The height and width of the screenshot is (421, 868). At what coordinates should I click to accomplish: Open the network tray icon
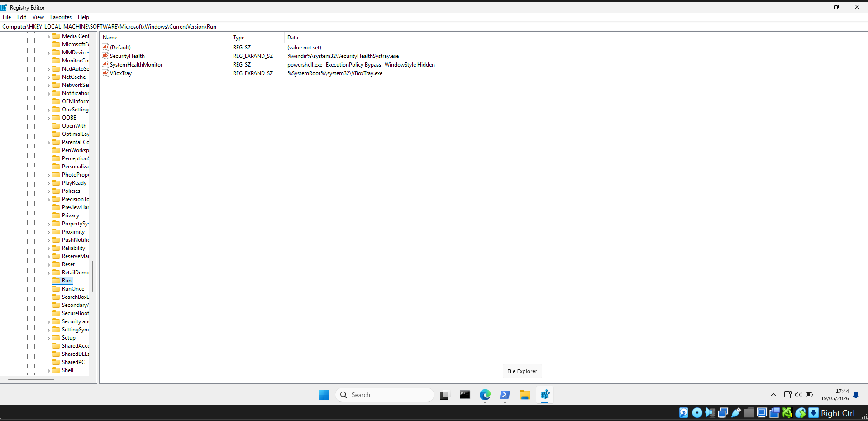coord(787,395)
